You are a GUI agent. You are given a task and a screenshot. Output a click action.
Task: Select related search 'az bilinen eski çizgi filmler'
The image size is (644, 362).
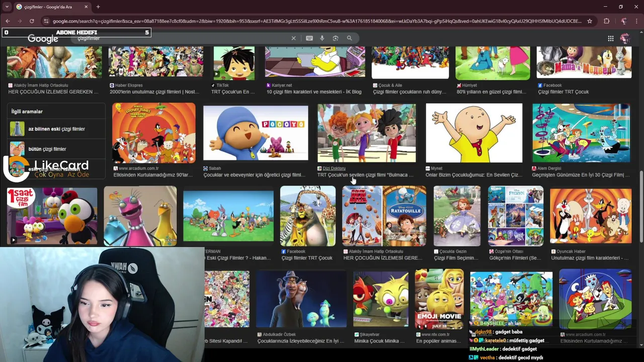click(56, 129)
